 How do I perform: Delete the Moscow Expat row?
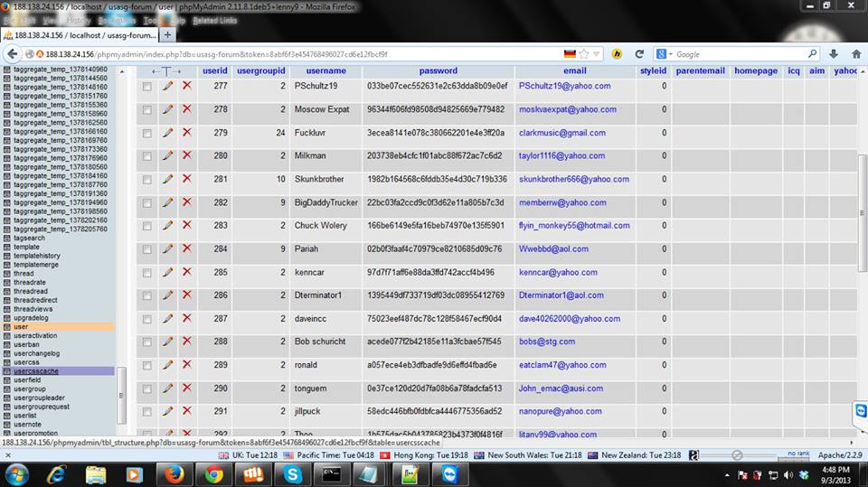click(187, 109)
